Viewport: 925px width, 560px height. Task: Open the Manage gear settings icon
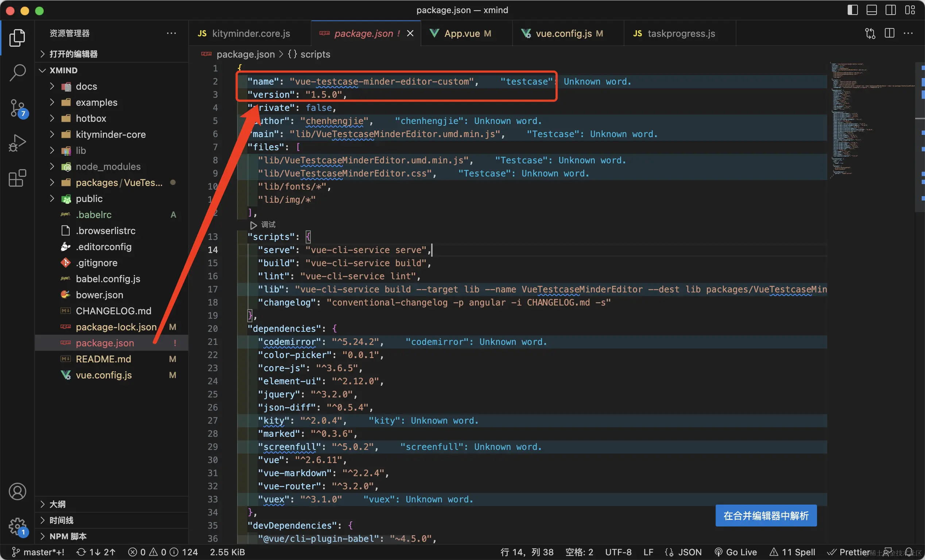pos(17,526)
